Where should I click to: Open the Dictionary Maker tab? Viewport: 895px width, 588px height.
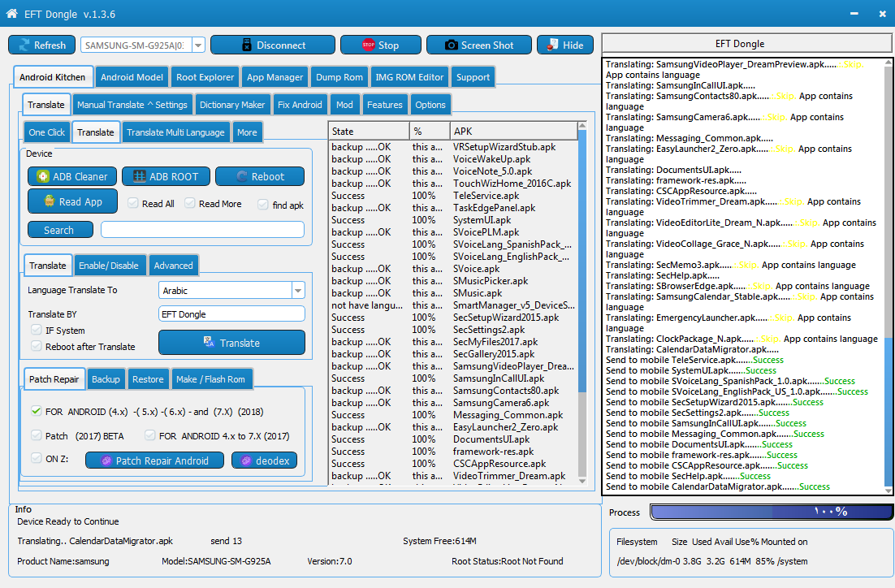pos(232,105)
